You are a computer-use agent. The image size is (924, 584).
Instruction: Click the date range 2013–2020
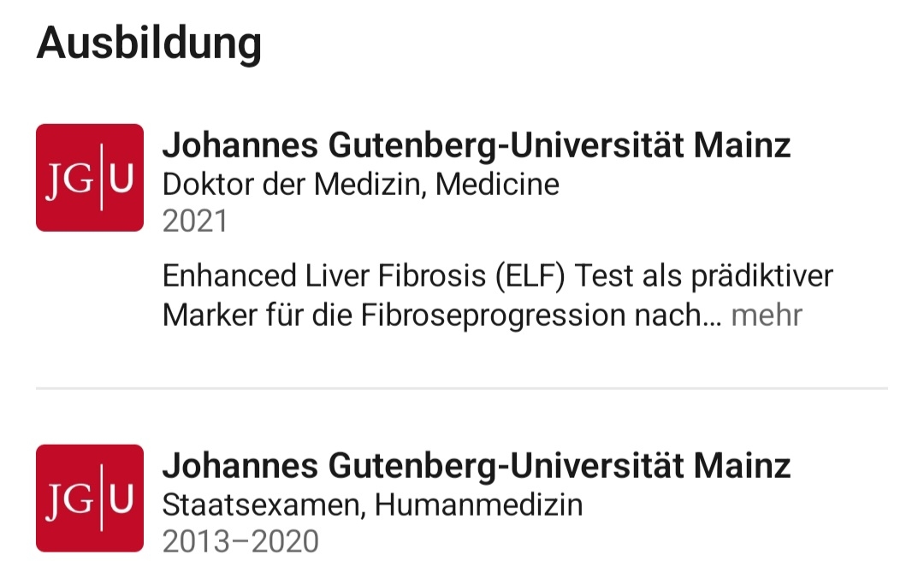(x=240, y=541)
